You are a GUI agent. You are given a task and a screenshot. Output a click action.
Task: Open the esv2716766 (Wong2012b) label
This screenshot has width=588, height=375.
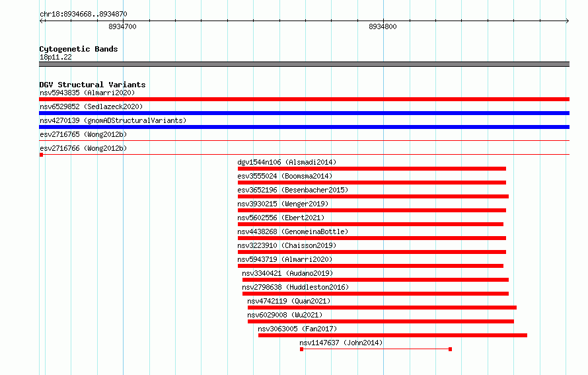pyautogui.click(x=83, y=148)
